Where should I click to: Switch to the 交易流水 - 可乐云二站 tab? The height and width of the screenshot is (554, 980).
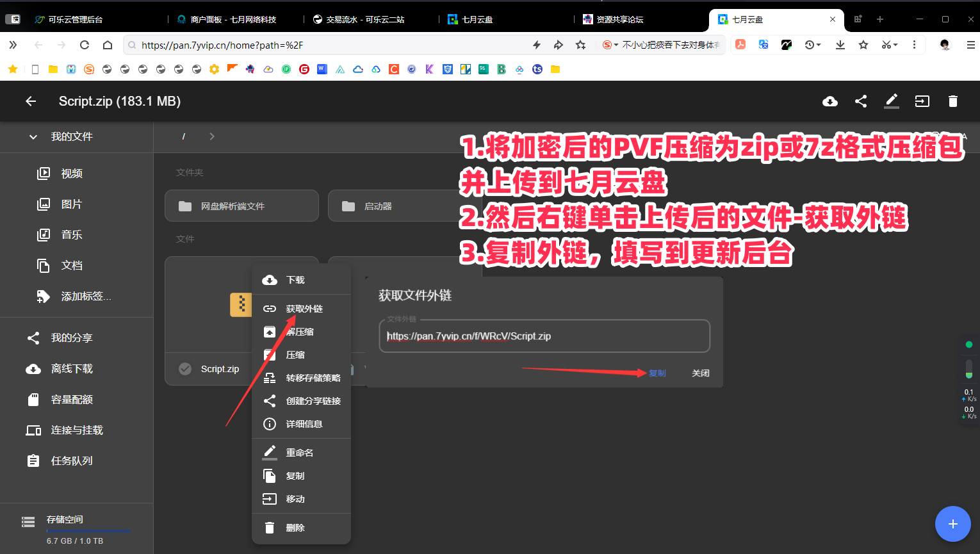359,19
